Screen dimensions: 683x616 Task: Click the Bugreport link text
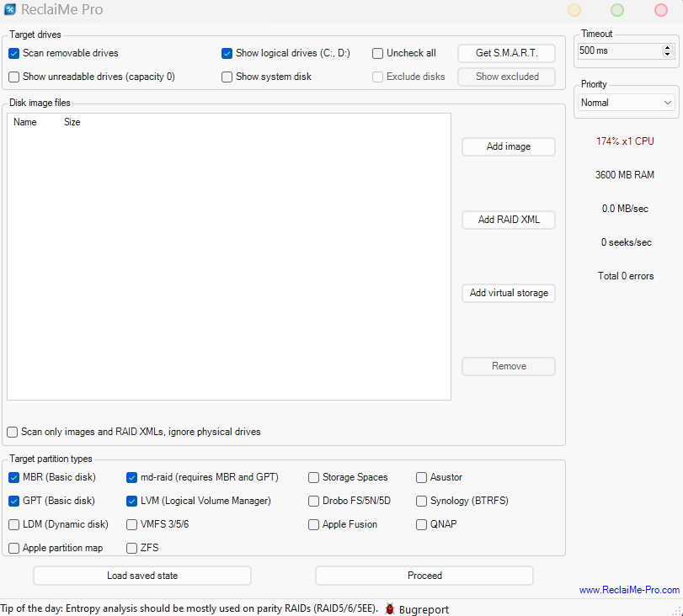pos(424,609)
